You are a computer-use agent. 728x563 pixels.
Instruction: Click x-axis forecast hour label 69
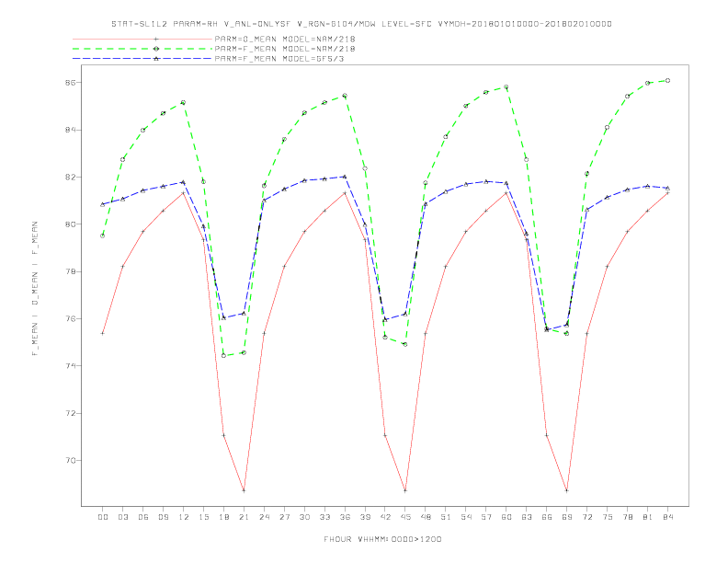tap(567, 517)
